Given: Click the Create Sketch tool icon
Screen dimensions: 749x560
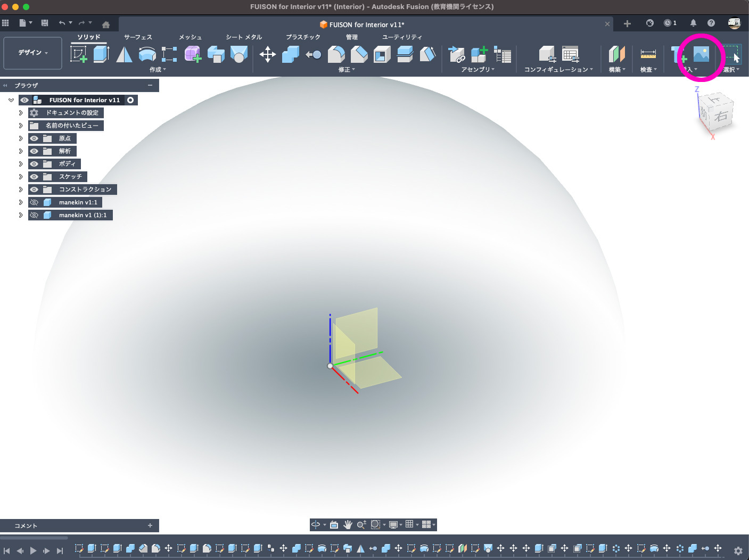Looking at the screenshot, I should coord(78,54).
